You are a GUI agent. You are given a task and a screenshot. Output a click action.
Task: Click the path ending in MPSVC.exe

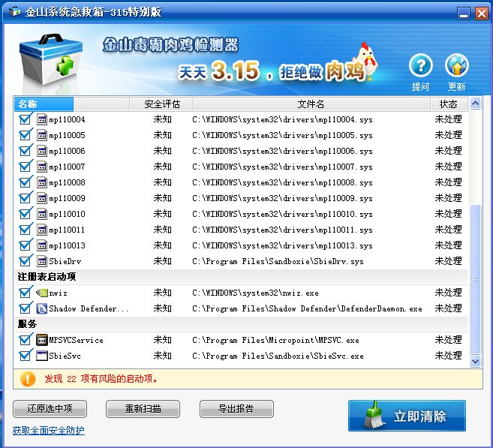pyautogui.click(x=275, y=340)
